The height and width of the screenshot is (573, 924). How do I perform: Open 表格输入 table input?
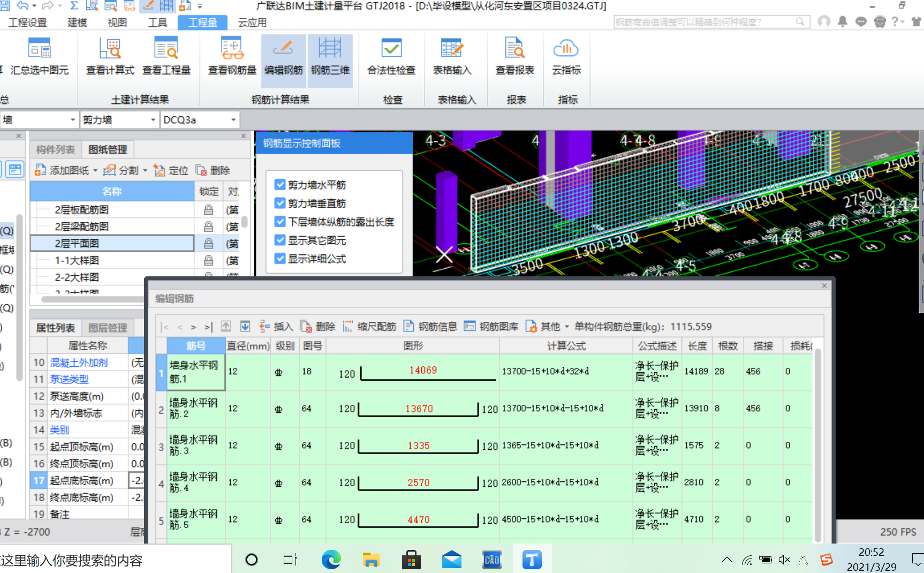tap(452, 57)
